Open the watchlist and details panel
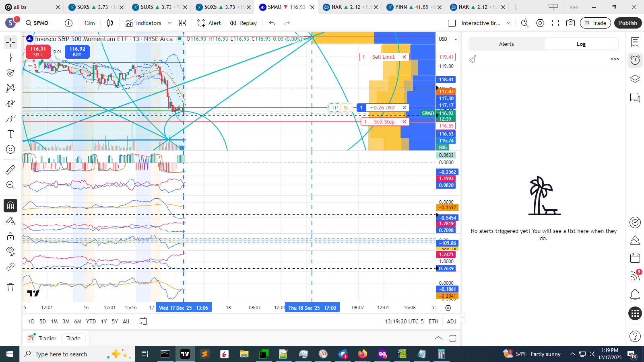Screen dimensions: 644x362 635,42
